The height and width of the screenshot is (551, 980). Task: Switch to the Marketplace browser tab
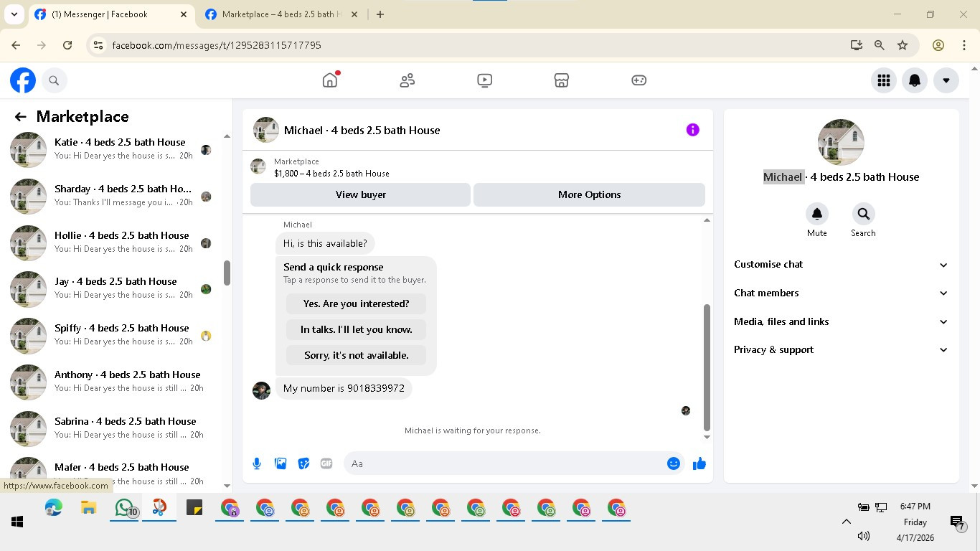(281, 14)
